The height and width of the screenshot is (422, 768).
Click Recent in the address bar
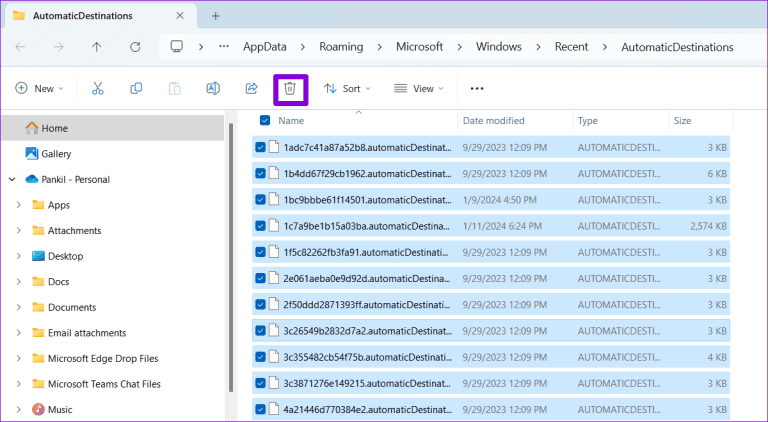(x=571, y=47)
